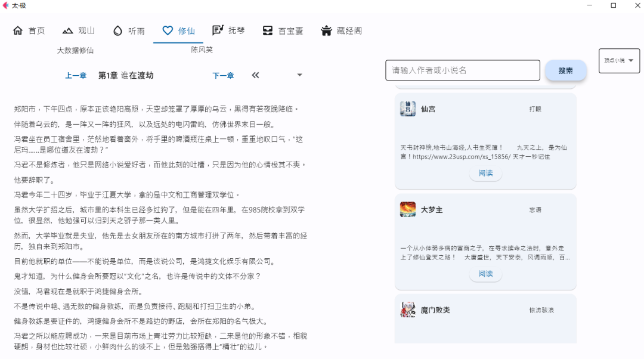This screenshot has width=644, height=359.
Task: Click 阅读 under the 仙宫 entry
Action: pos(485,173)
